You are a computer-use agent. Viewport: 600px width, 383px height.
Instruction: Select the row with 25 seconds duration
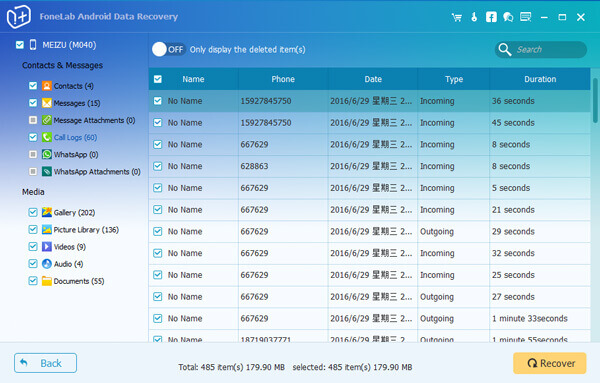click(x=370, y=275)
